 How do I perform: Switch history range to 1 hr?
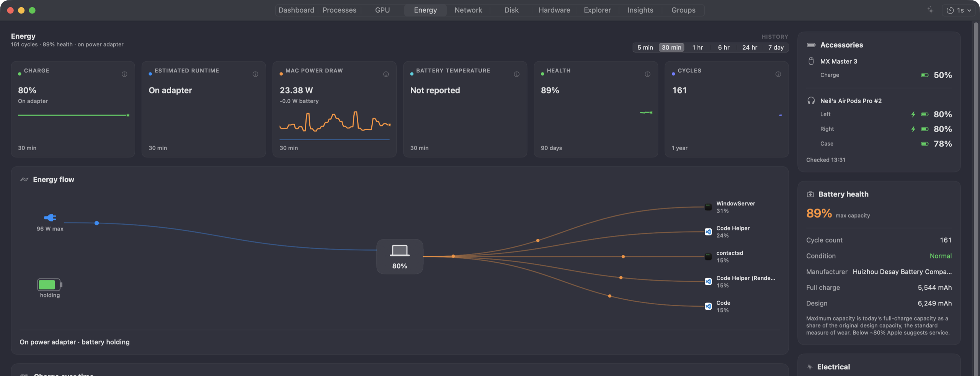(697, 48)
